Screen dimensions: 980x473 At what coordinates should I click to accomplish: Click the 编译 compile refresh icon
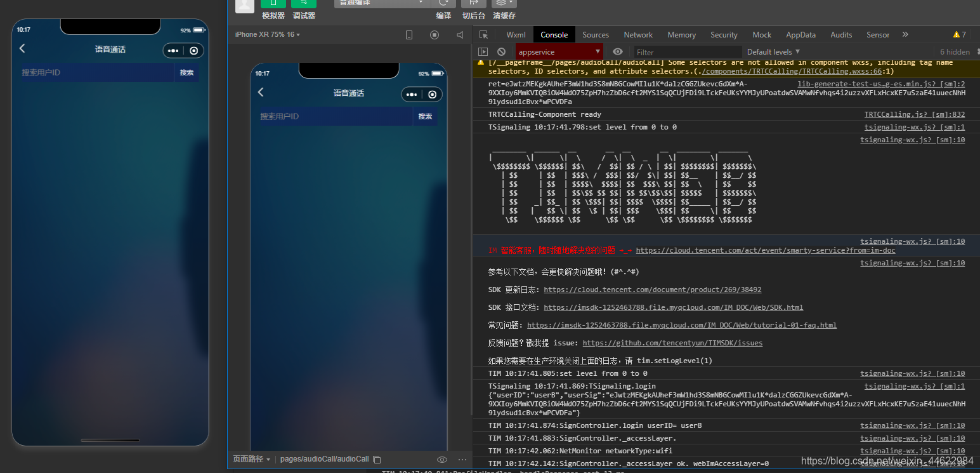coord(443,4)
